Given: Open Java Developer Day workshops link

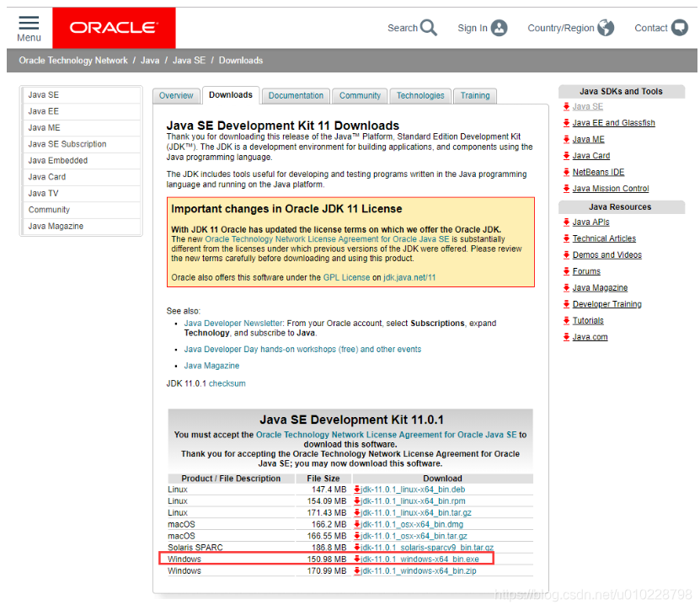Looking at the screenshot, I should 302,349.
